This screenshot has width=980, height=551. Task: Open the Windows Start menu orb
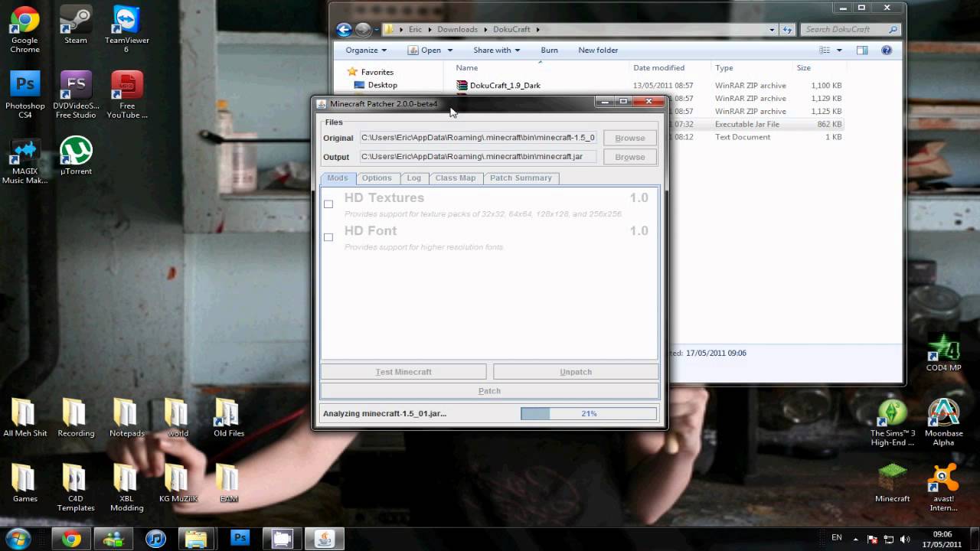[x=18, y=538]
